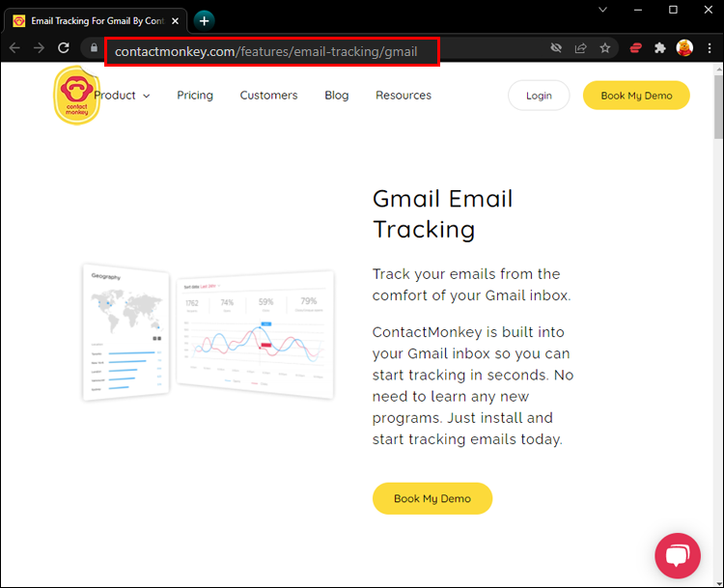Click the Login button
The height and width of the screenshot is (588, 724).
(x=539, y=96)
